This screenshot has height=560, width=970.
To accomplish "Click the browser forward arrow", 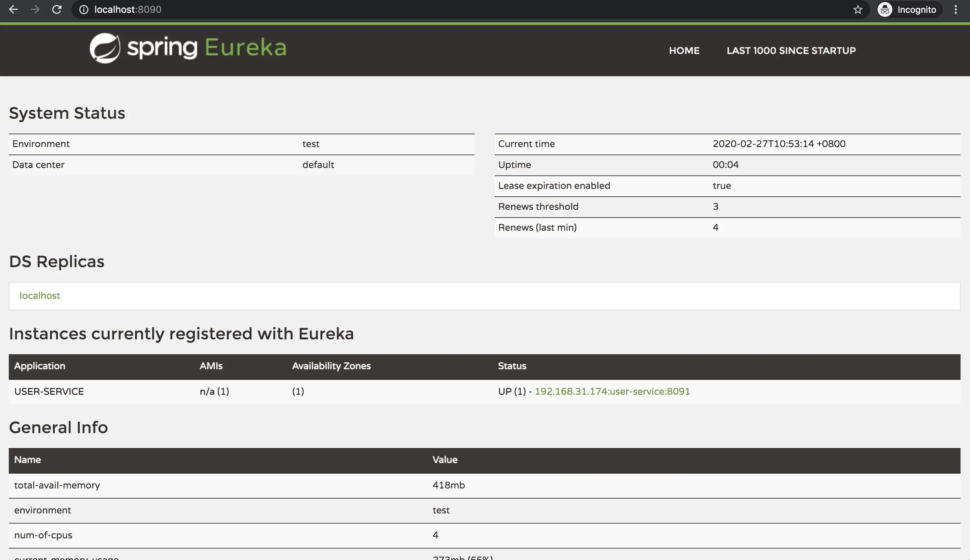I will (35, 10).
